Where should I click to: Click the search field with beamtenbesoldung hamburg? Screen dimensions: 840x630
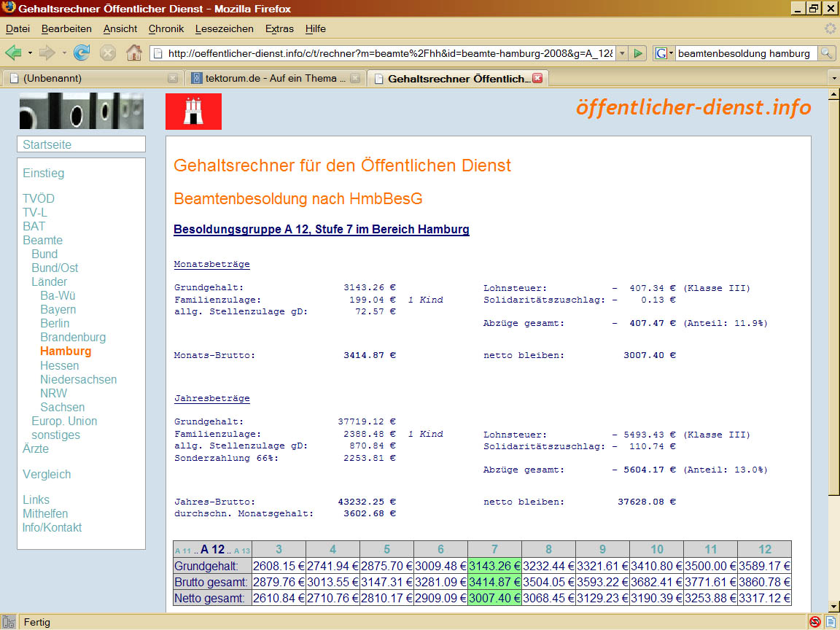click(744, 53)
